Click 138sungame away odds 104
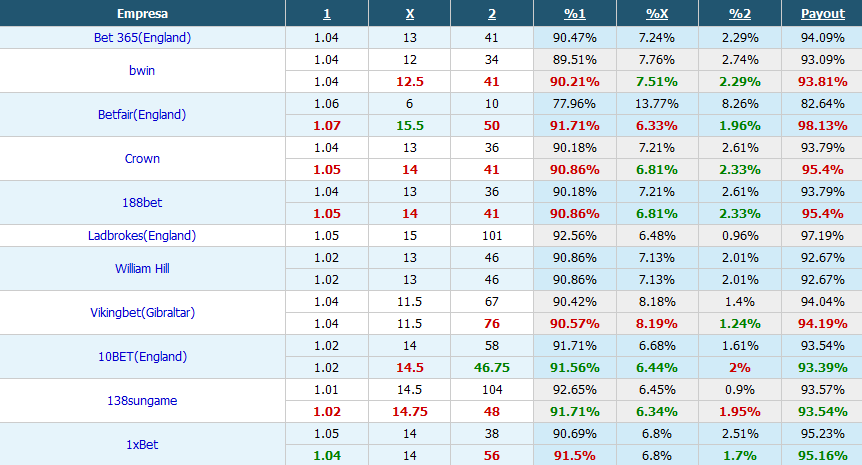 [491, 390]
